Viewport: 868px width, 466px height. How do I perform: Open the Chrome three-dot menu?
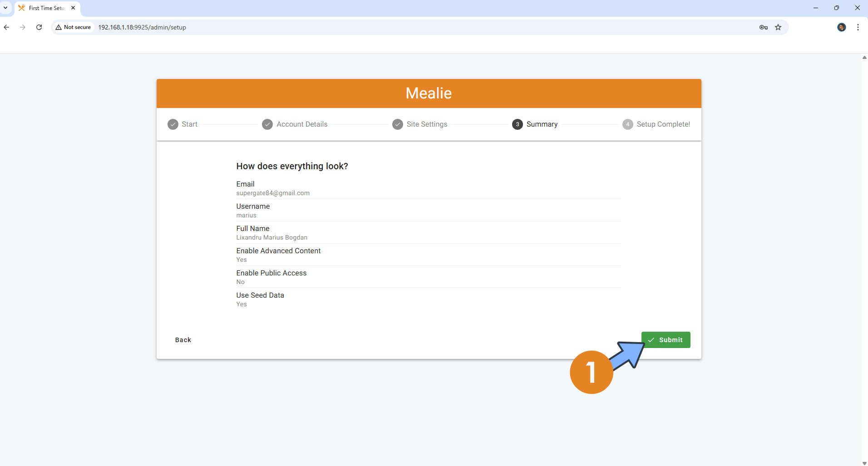(x=858, y=27)
